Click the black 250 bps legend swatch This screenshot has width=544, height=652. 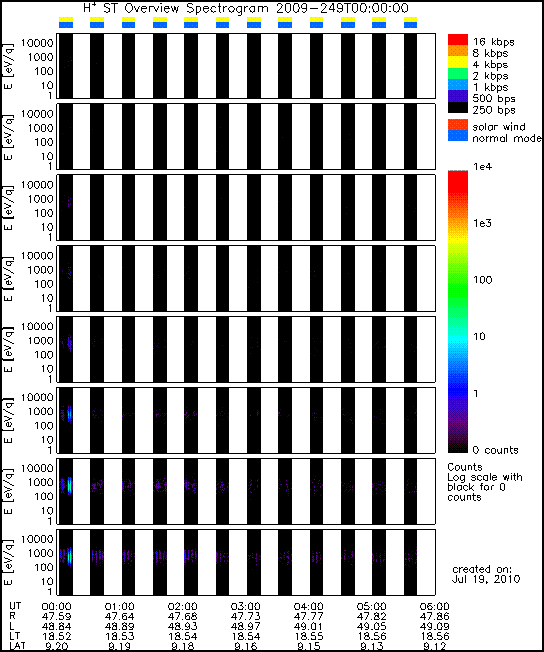(x=457, y=108)
